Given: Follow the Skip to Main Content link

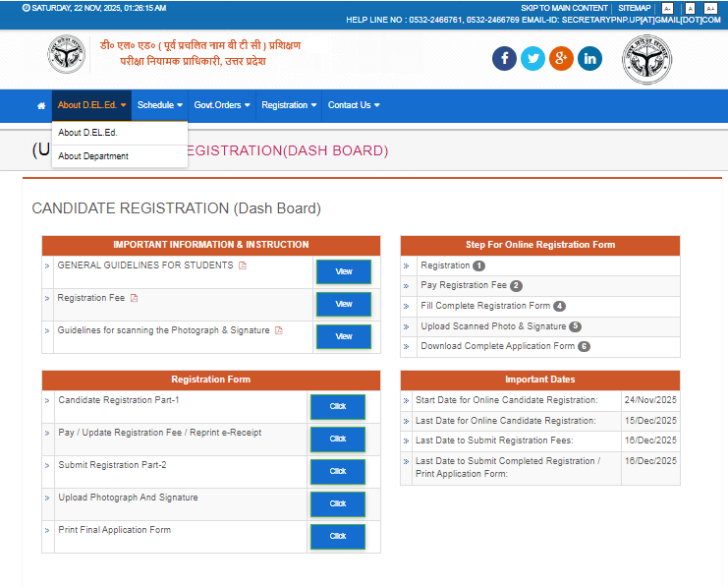Looking at the screenshot, I should coord(564,8).
